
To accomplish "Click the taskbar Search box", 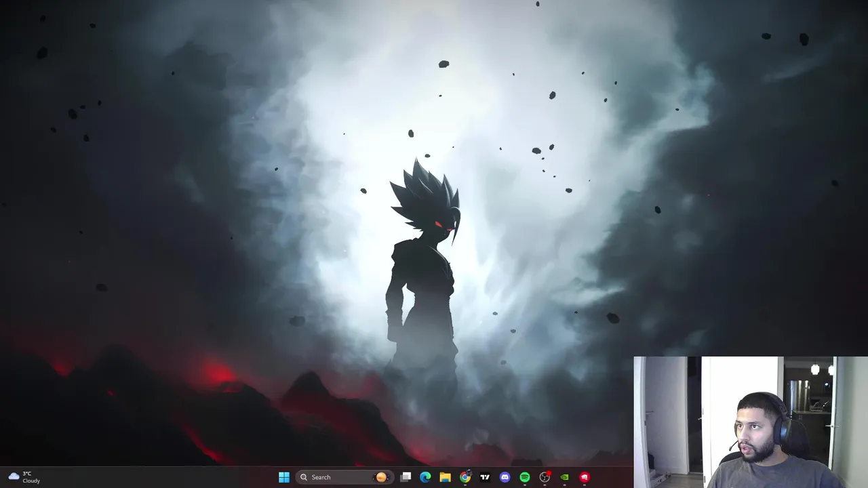I will (344, 477).
